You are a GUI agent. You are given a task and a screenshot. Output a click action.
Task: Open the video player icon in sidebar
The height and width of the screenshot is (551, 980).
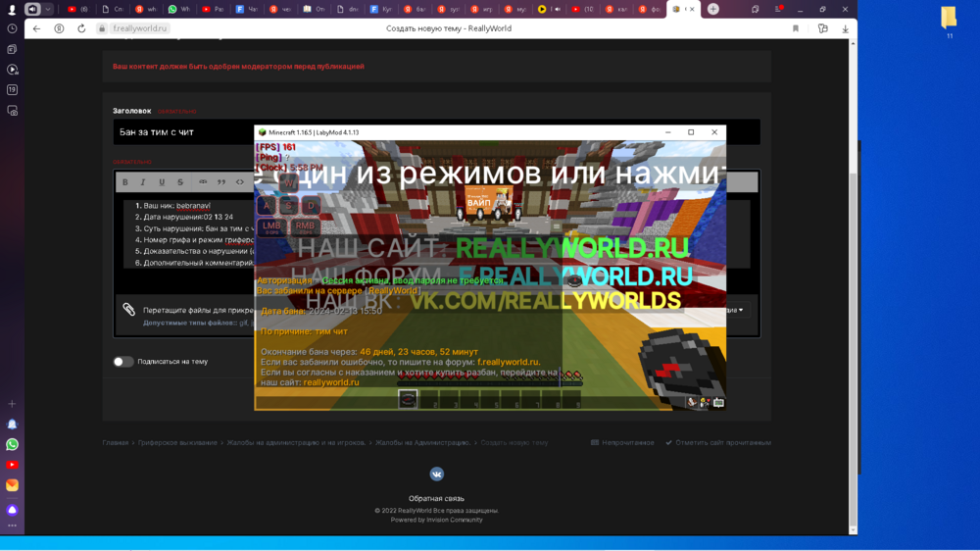[x=12, y=70]
